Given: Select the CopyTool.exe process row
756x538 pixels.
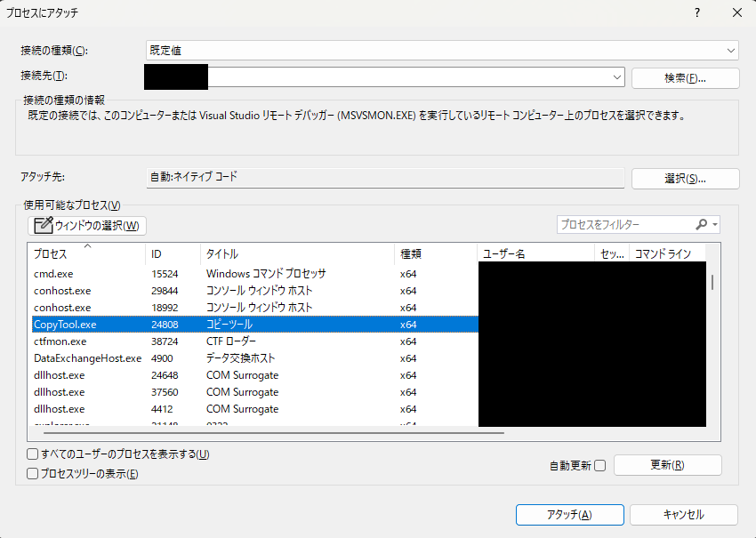Looking at the screenshot, I should tap(65, 325).
